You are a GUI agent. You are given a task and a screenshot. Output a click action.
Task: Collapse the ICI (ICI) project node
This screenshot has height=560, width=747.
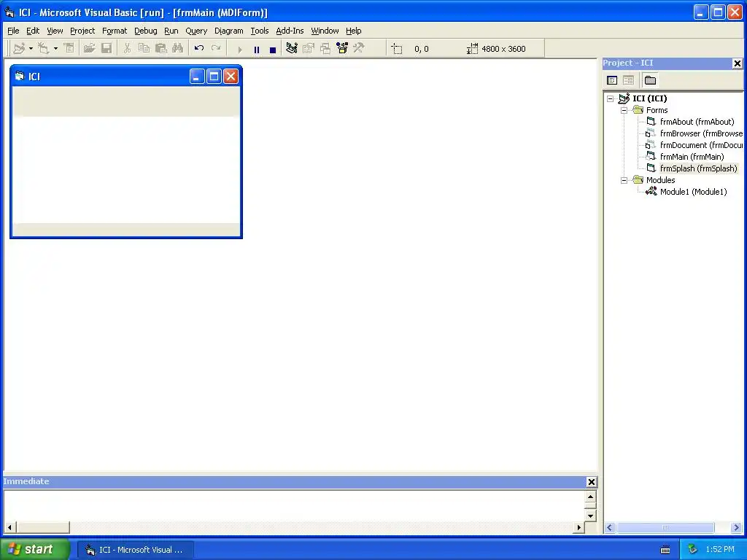pos(611,99)
